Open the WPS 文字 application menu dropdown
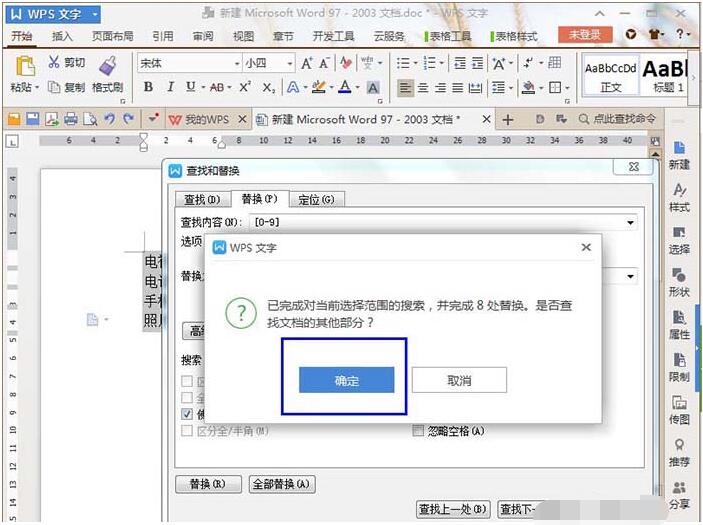Image resolution: width=703 pixels, height=525 pixels. (x=95, y=14)
